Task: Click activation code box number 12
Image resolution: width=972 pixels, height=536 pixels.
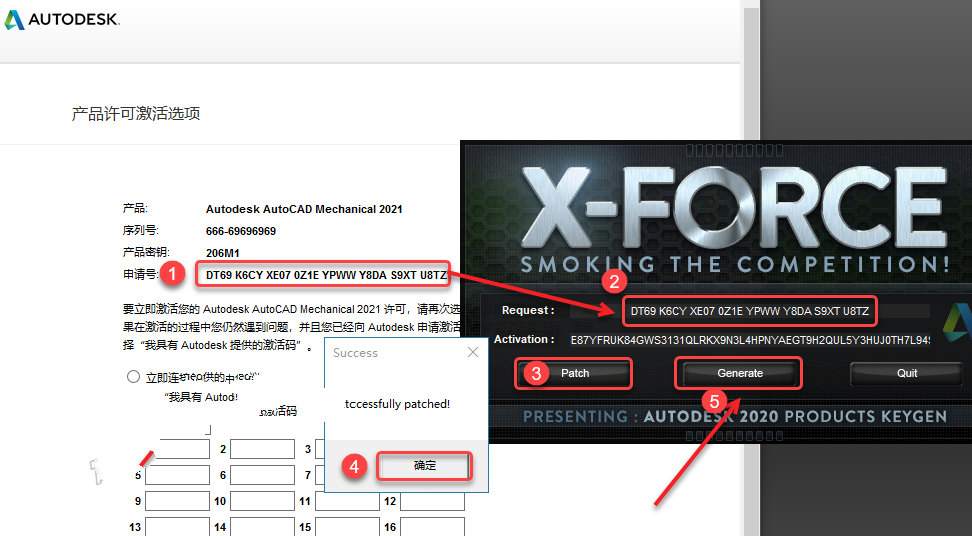Action: 432,501
